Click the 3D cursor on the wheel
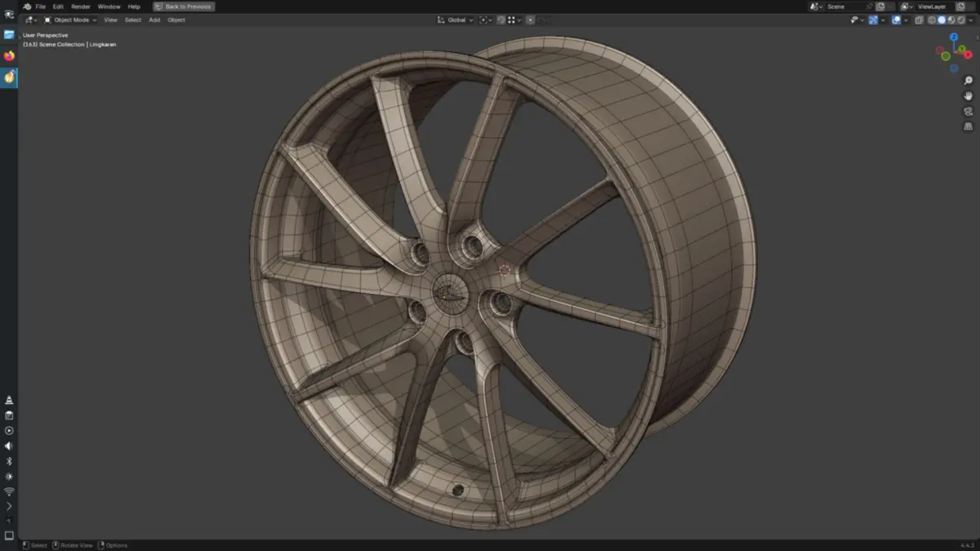The width and height of the screenshot is (980, 551). [x=504, y=270]
